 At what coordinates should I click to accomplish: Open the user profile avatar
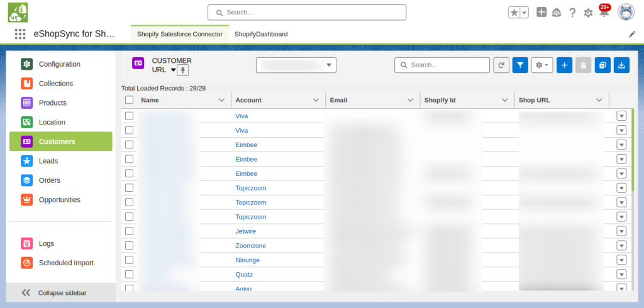pyautogui.click(x=626, y=13)
